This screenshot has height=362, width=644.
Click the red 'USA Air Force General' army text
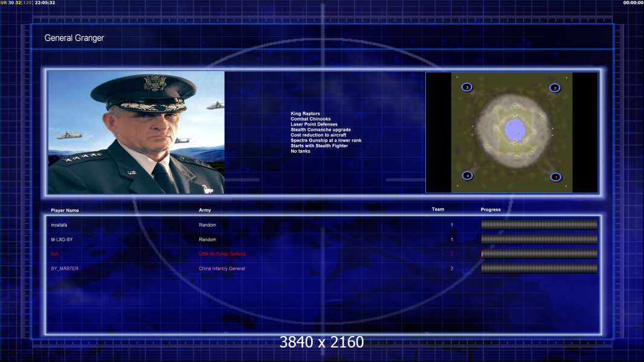[x=222, y=254]
